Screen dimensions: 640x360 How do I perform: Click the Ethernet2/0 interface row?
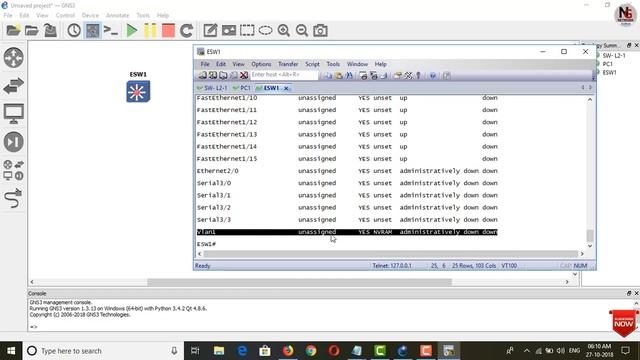(347, 171)
